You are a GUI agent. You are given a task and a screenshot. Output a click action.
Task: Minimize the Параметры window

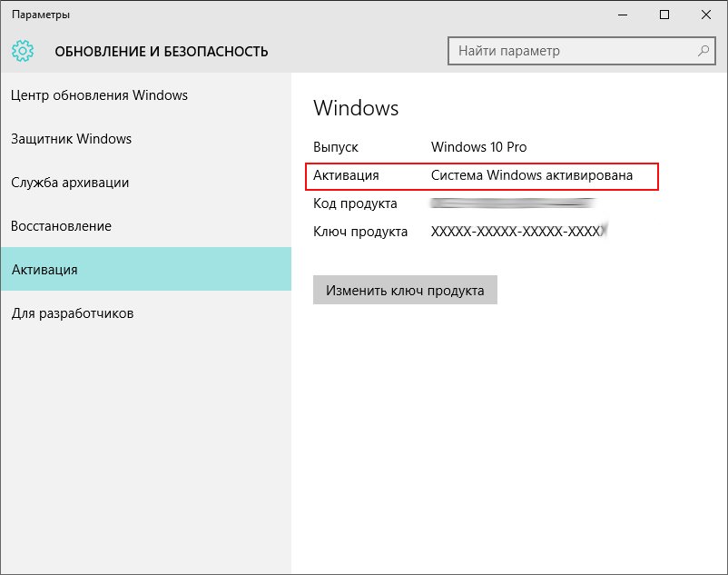(x=623, y=15)
